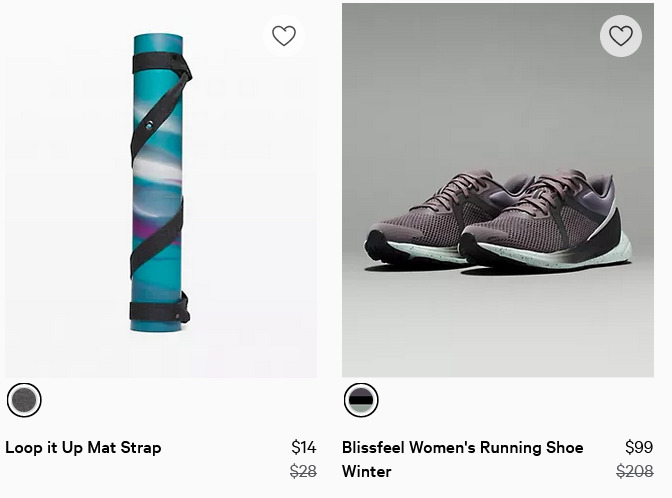Click the bottom black strap loop on mat

click(x=159, y=311)
